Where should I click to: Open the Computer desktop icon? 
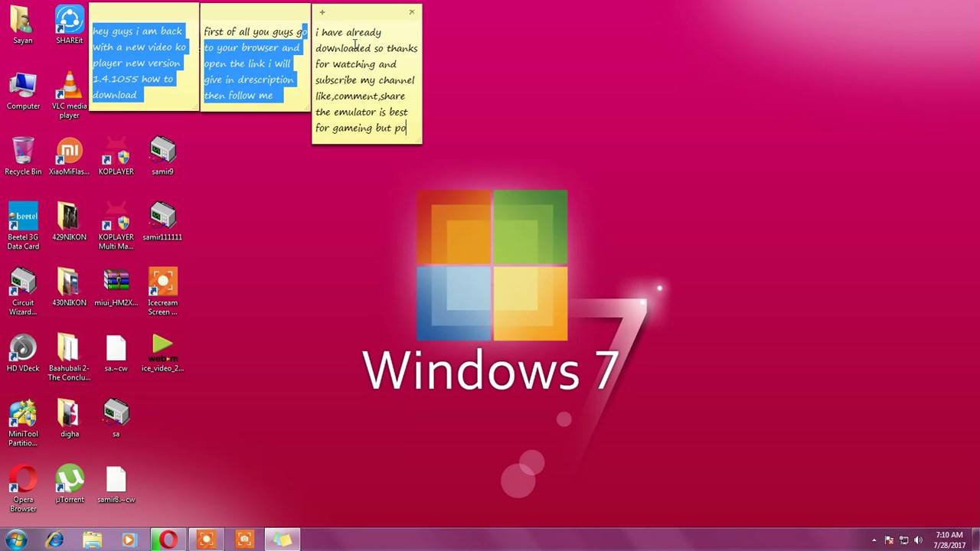click(23, 91)
